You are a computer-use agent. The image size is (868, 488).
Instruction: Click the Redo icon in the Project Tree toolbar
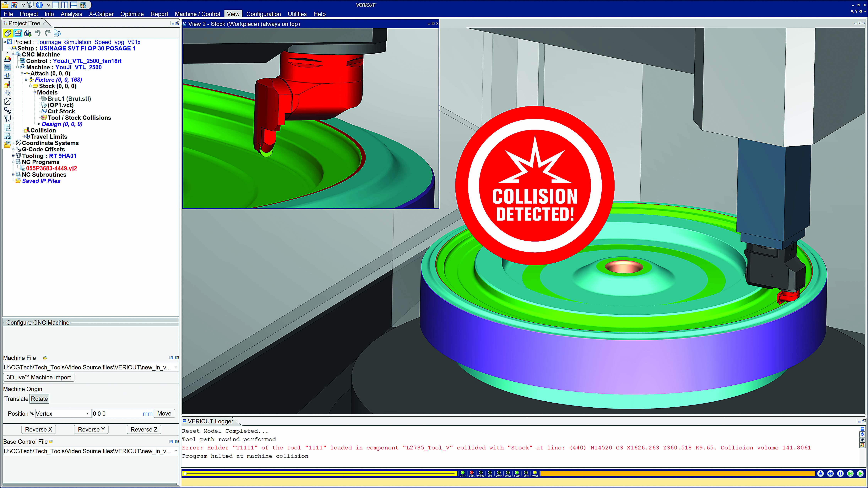pos(47,33)
